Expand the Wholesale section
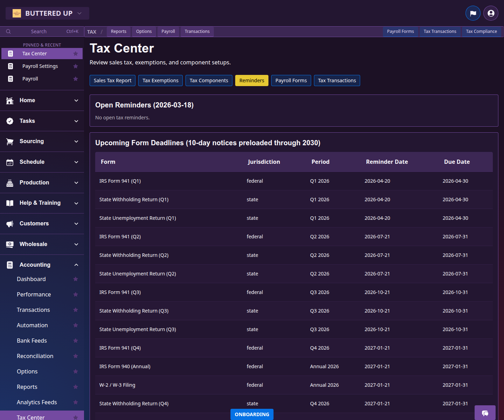Viewport: 504px width, 420px height. (x=76, y=244)
